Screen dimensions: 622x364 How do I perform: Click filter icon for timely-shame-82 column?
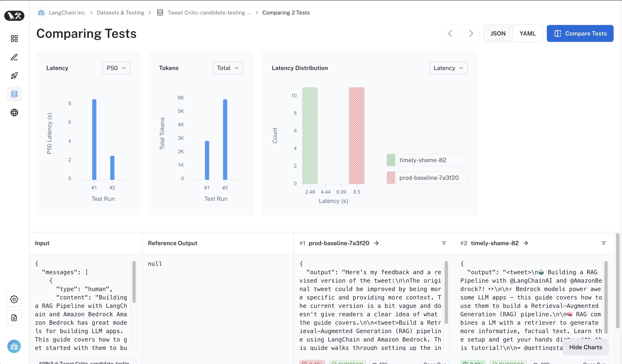click(604, 243)
